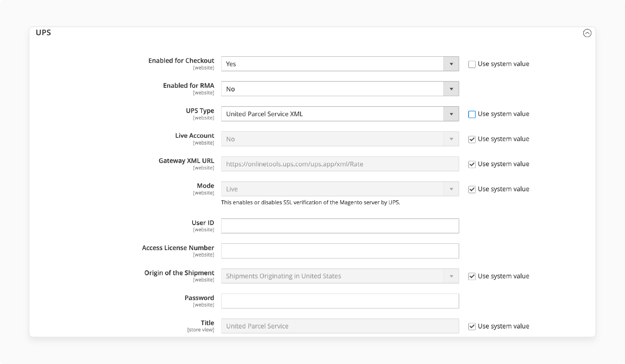Uncheck Use system value for Origin of the Shipment
Viewport: 625px width, 364px height.
click(x=472, y=276)
